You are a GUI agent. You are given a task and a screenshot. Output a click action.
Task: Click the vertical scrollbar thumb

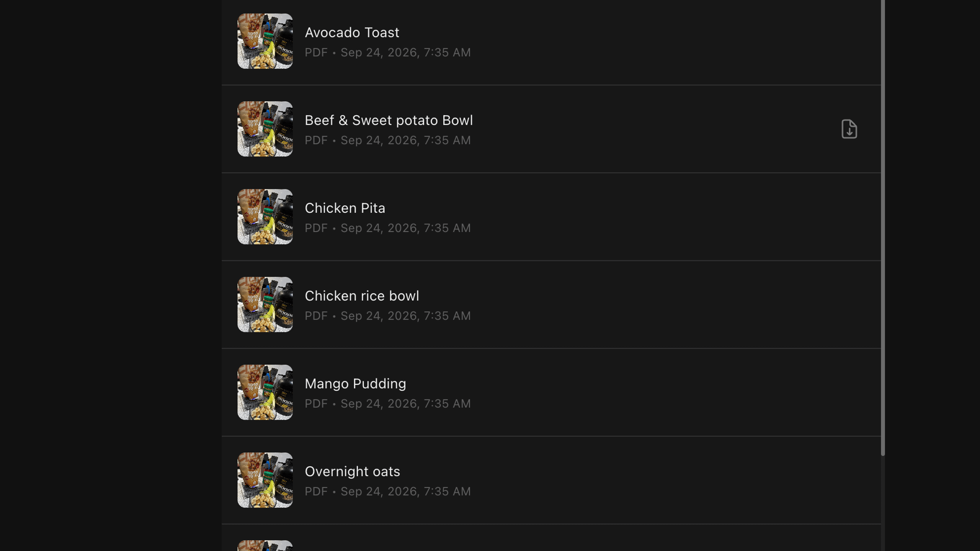(x=883, y=228)
